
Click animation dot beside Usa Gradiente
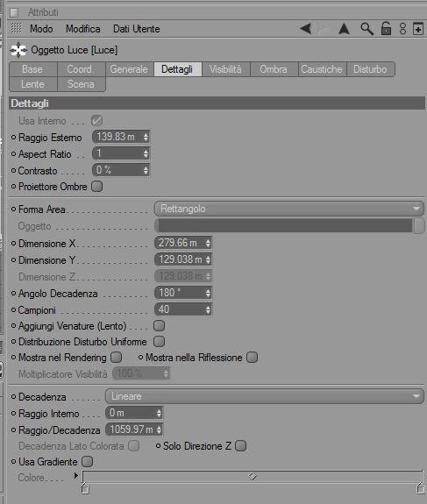point(13,462)
